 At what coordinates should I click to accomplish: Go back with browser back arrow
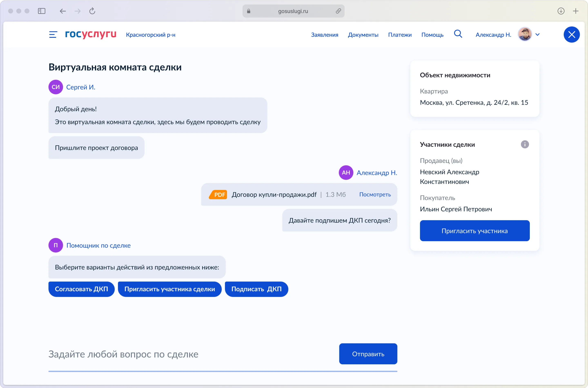tap(63, 11)
